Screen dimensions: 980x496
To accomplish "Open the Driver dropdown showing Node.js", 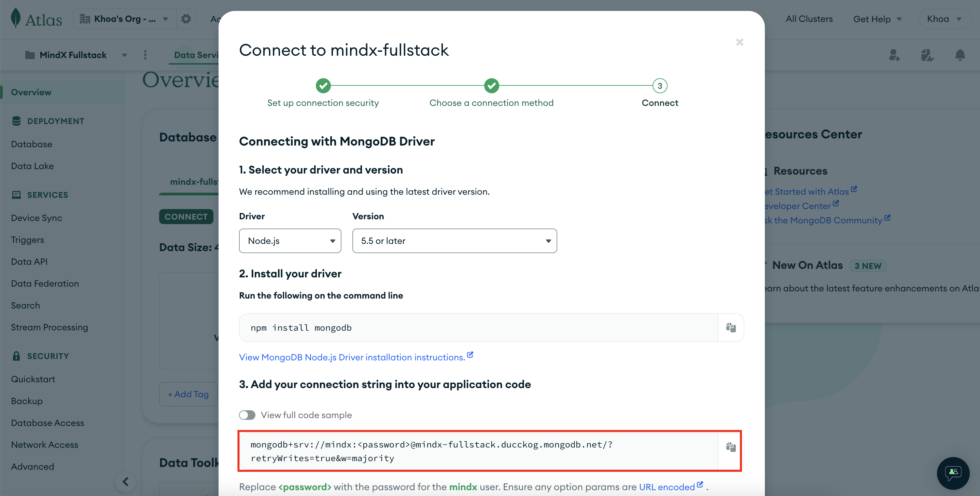I will pyautogui.click(x=290, y=240).
